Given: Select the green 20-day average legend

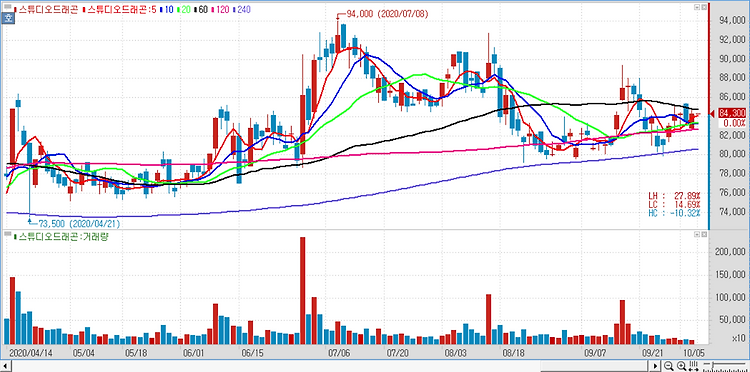Looking at the screenshot, I should pyautogui.click(x=183, y=10).
